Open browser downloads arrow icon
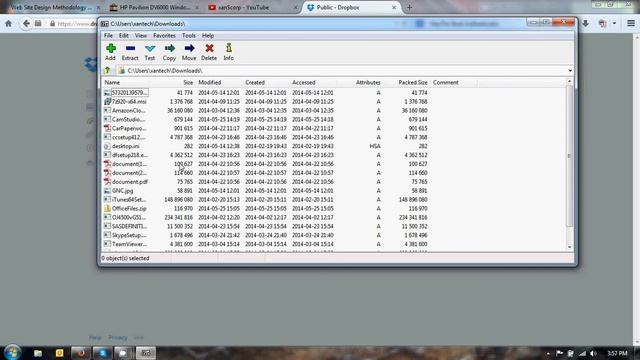The height and width of the screenshot is (360, 640). click(x=585, y=23)
